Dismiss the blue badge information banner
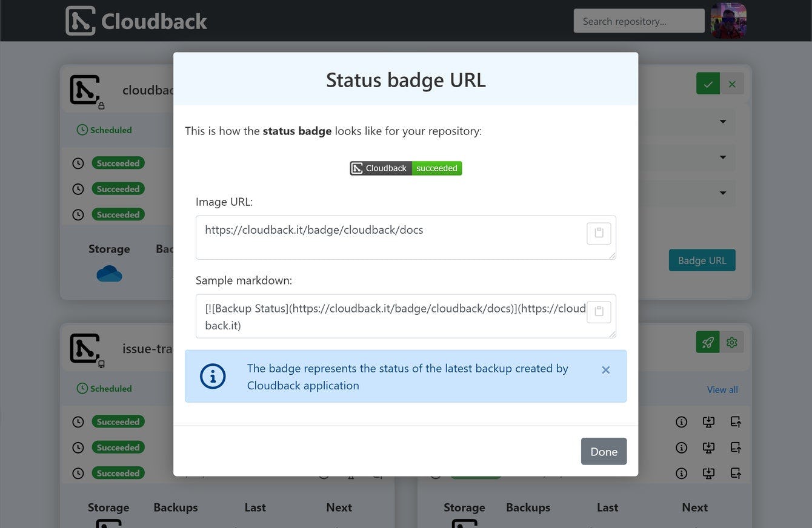812x528 pixels. (x=605, y=369)
